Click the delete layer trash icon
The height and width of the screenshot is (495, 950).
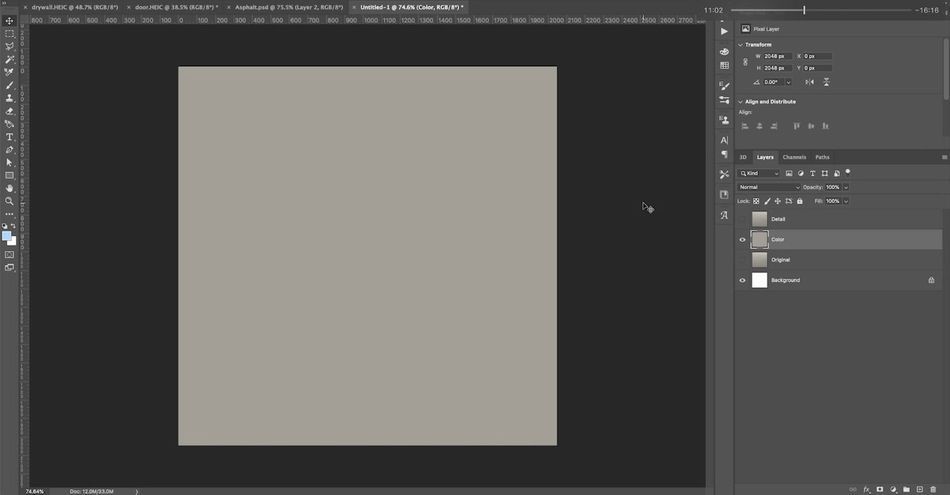tap(933, 490)
